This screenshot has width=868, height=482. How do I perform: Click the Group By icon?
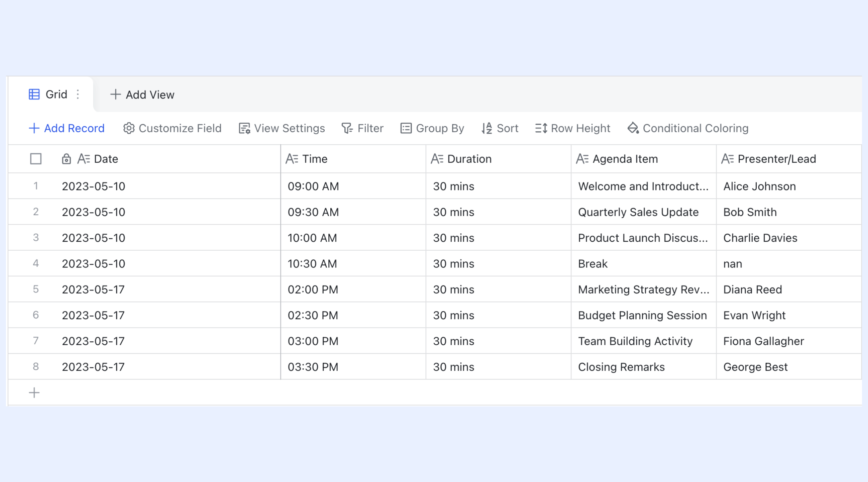click(406, 128)
